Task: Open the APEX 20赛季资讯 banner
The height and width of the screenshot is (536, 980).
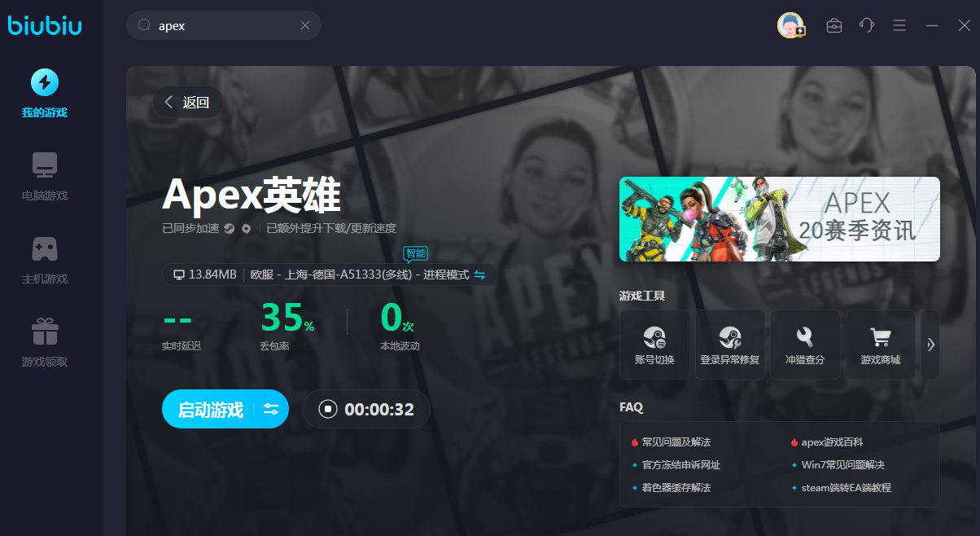Action: 780,219
